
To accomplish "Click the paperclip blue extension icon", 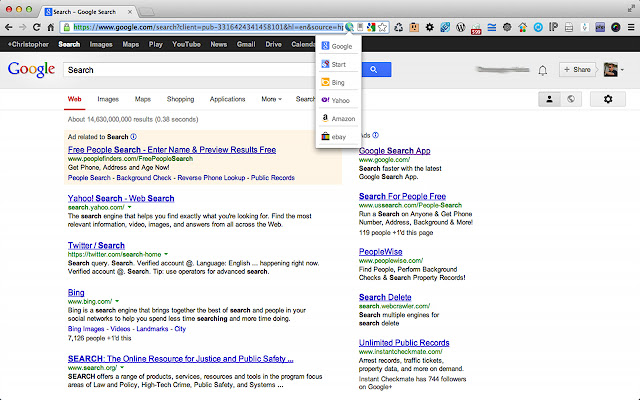I will 445,27.
